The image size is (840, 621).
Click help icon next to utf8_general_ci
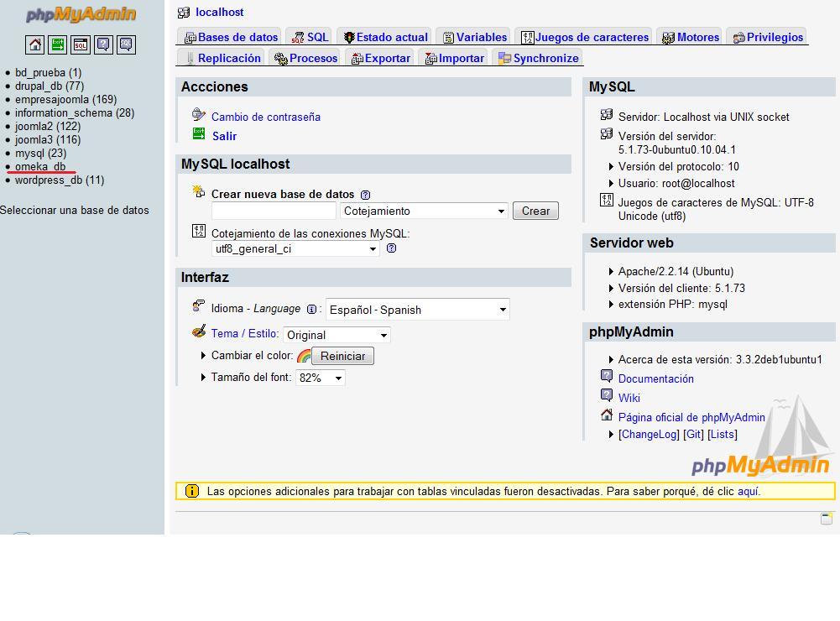391,248
